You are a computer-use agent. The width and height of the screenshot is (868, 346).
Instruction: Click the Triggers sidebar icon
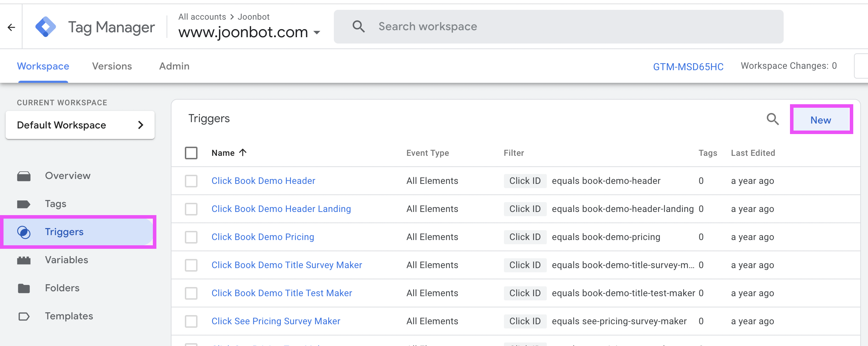(24, 232)
